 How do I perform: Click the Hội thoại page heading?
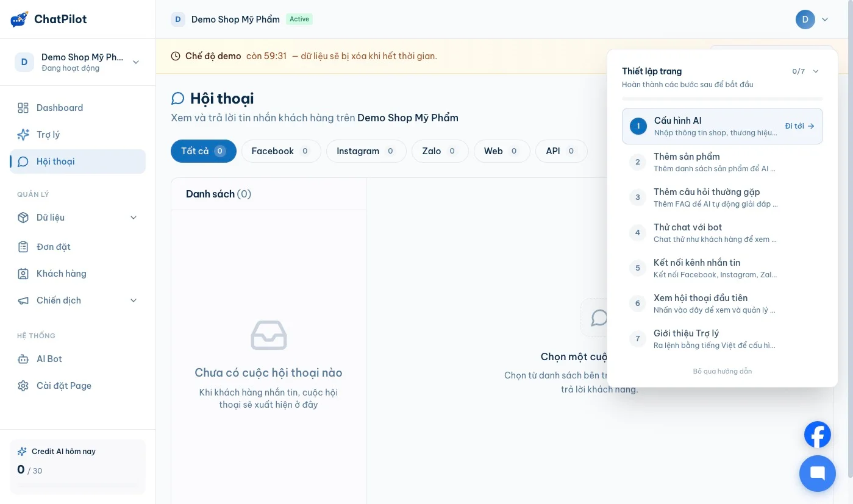tap(222, 99)
